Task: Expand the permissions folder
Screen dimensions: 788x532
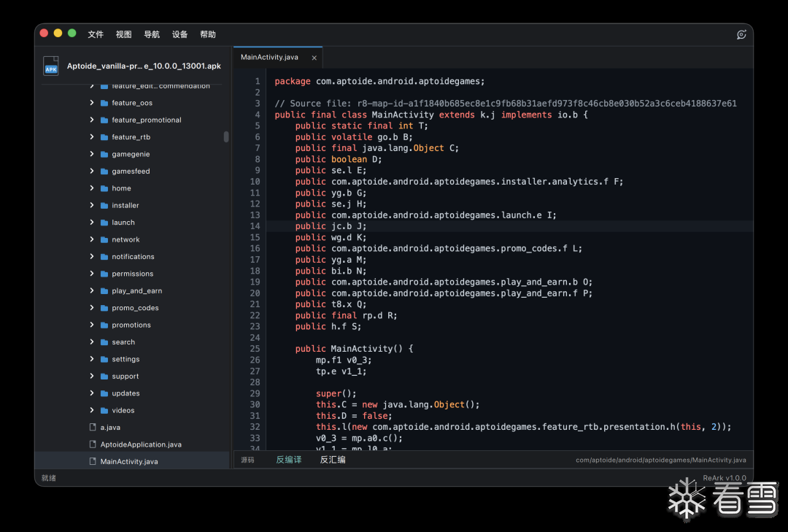Action: point(91,274)
